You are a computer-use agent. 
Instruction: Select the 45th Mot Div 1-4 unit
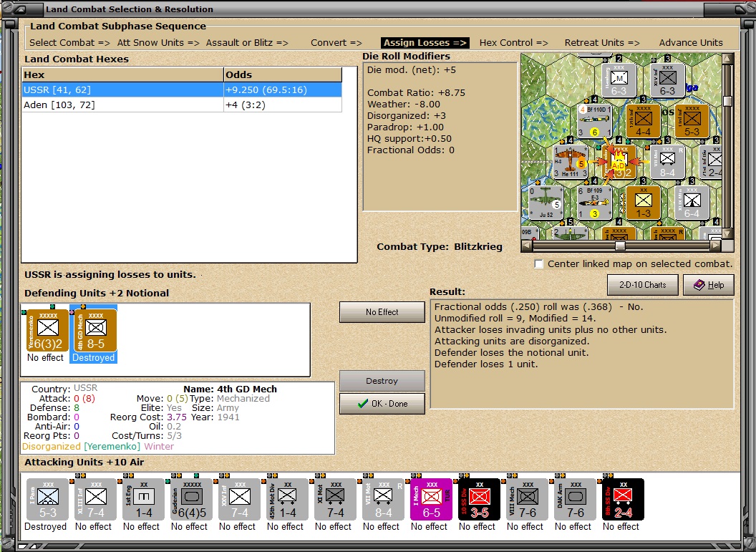pos(287,499)
